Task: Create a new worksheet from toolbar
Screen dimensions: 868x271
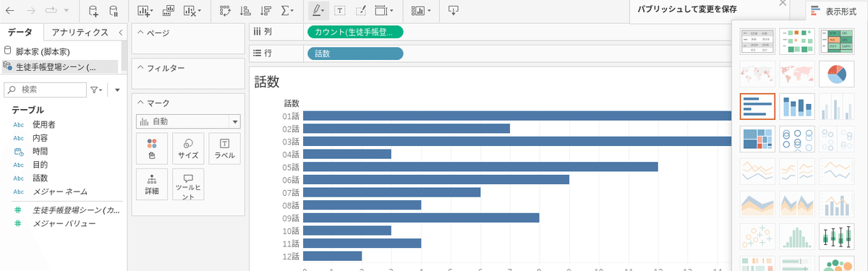Action: (145, 11)
